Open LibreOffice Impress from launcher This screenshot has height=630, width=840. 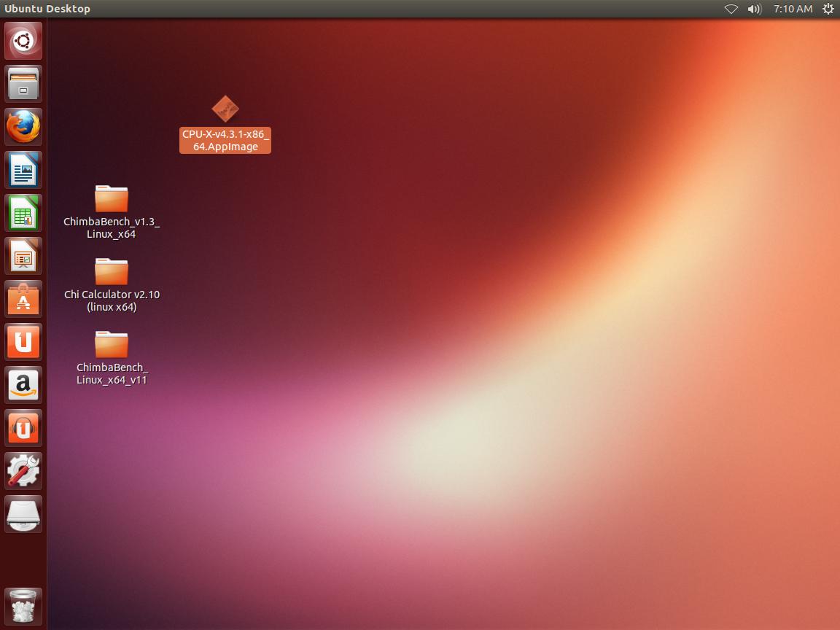(23, 255)
